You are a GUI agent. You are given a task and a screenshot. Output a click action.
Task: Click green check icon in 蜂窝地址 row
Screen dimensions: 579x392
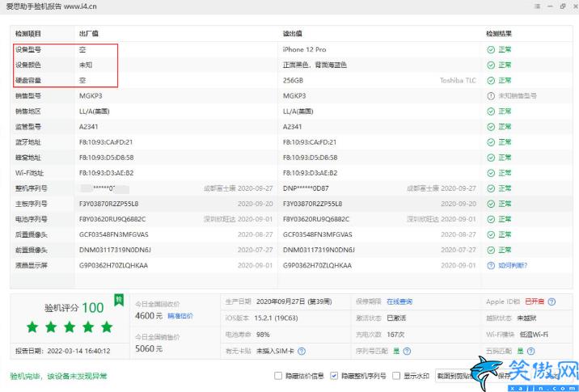click(491, 158)
